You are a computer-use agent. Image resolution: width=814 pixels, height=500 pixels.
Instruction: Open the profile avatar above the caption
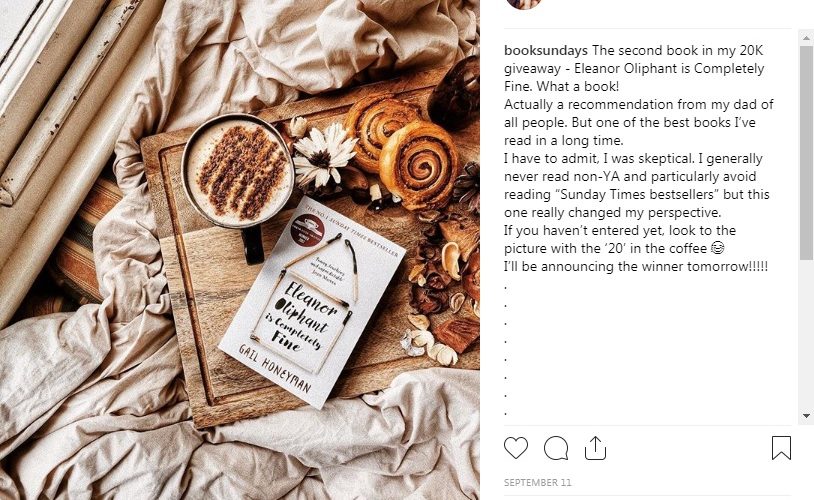[524, 3]
